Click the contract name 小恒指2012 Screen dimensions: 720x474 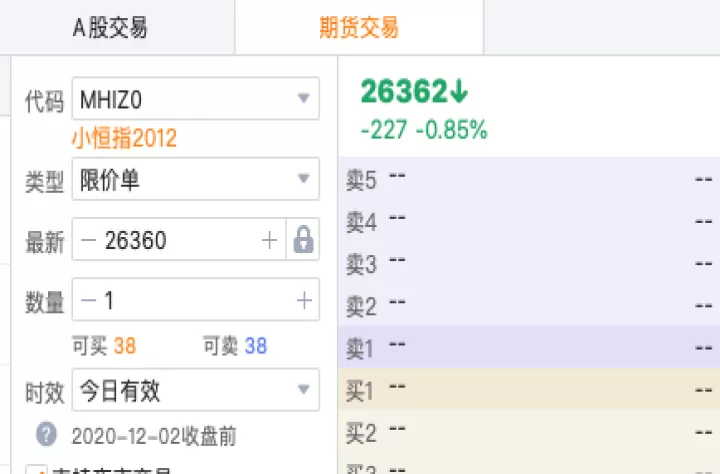pos(124,138)
